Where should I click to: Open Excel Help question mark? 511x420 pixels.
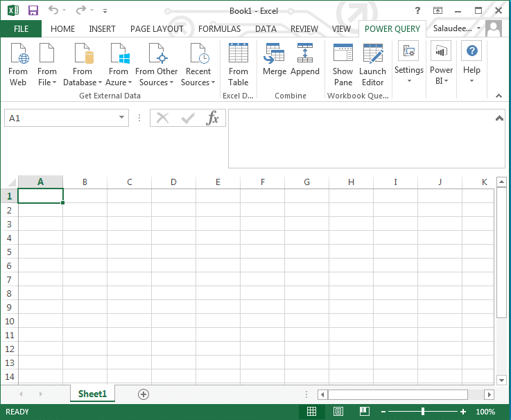coord(417,11)
